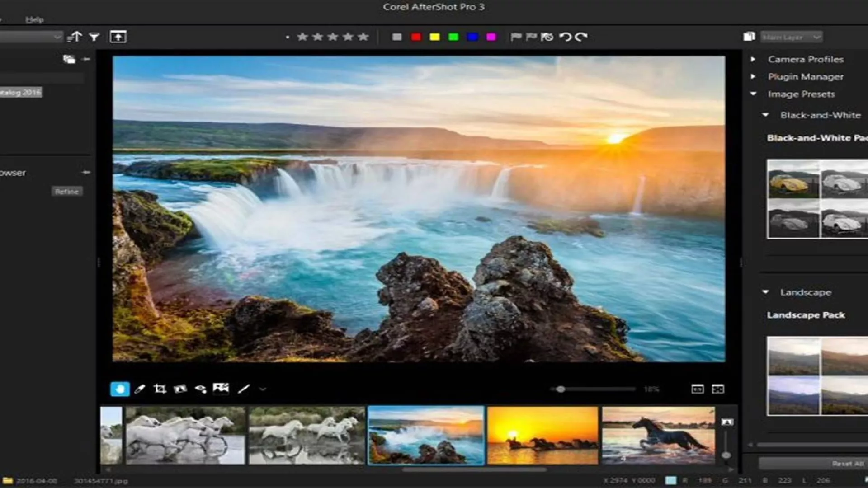This screenshot has height=488, width=868.
Task: Click the fit-to-screen zoom icon
Action: point(718,389)
